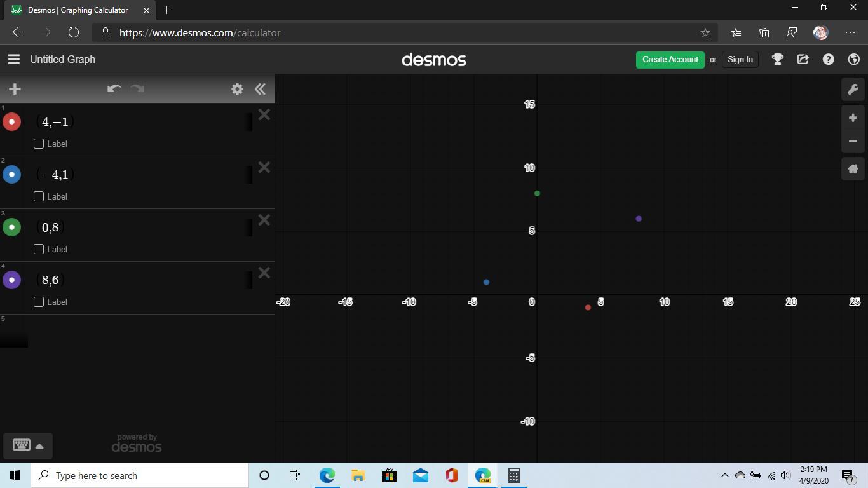This screenshot has height=488, width=868.
Task: Zoom out on the graph
Action: pos(853,141)
